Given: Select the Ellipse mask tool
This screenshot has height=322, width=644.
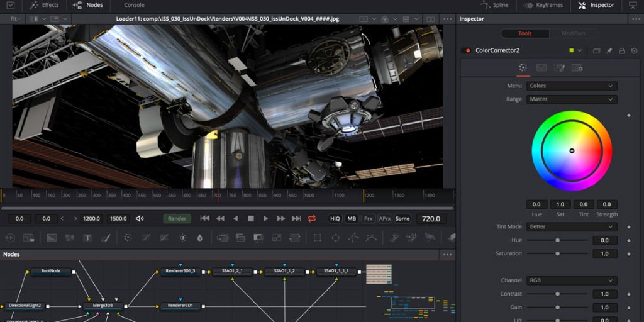Looking at the screenshot, I should click(336, 237).
